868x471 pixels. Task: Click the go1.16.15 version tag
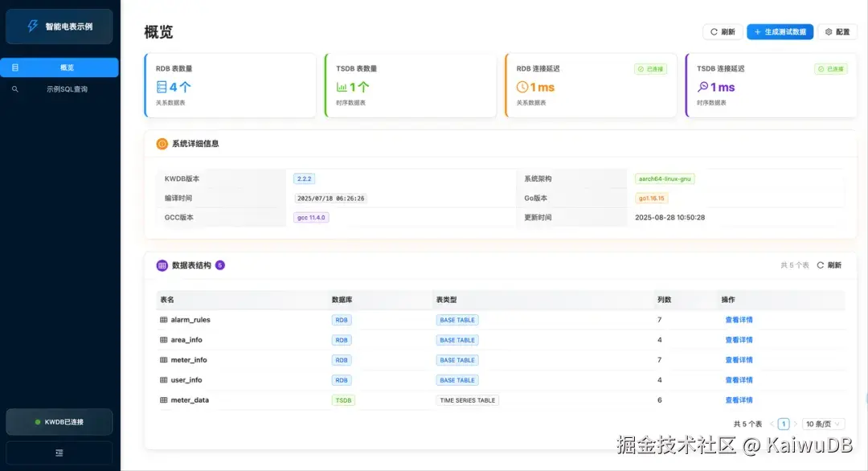652,199
